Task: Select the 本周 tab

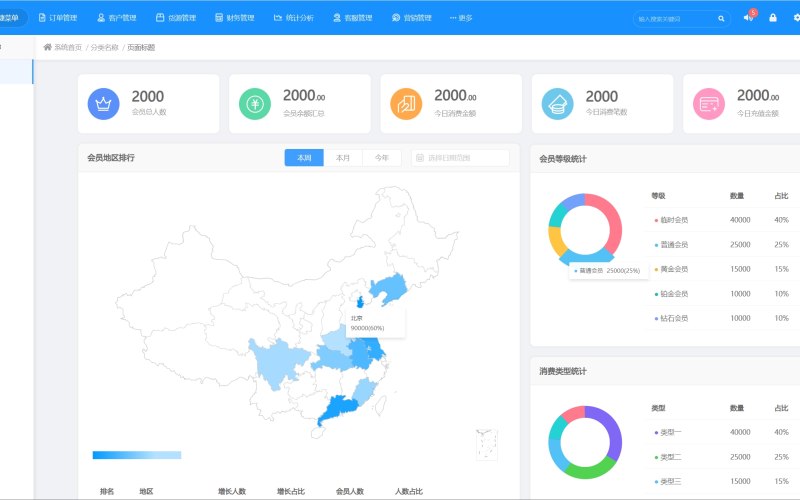Action: [x=304, y=158]
